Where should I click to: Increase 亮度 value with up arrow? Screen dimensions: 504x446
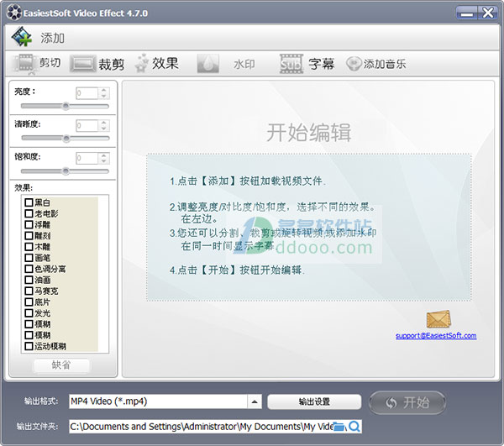[103, 91]
